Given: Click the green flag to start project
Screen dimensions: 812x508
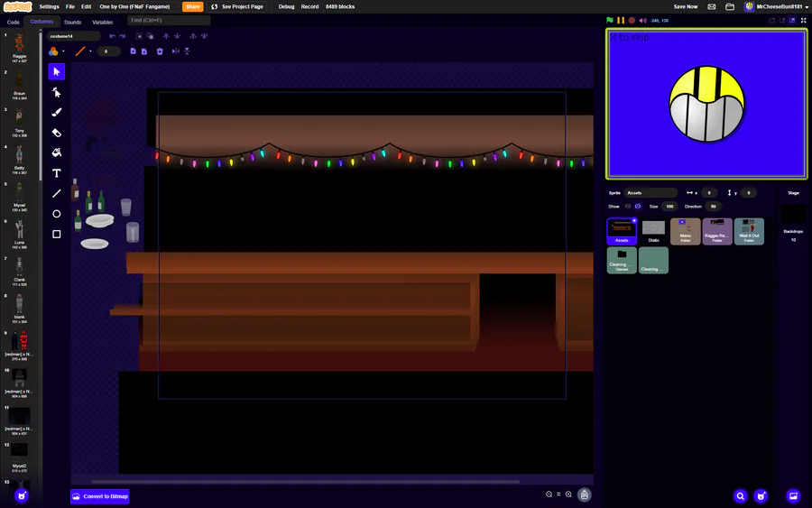Looking at the screenshot, I should point(610,20).
